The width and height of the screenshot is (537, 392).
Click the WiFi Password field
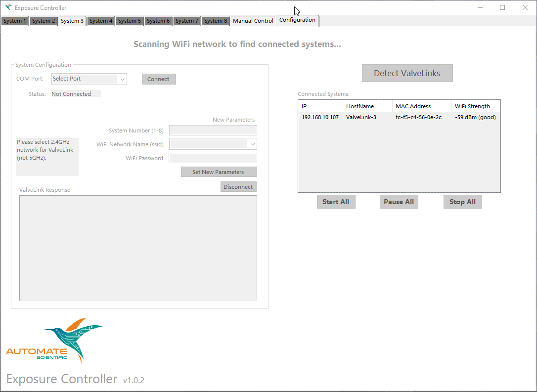tap(213, 158)
